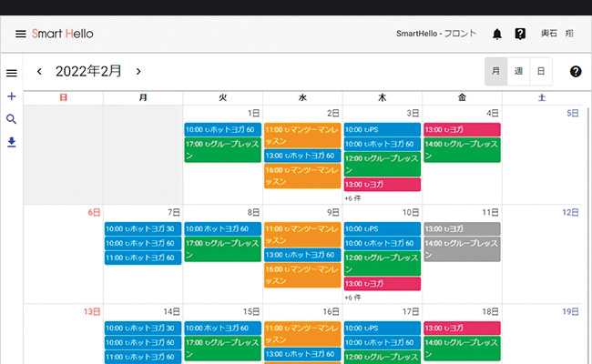This screenshot has height=364, width=592.
Task: Open the calendar help question mark icon
Action: pyautogui.click(x=575, y=71)
